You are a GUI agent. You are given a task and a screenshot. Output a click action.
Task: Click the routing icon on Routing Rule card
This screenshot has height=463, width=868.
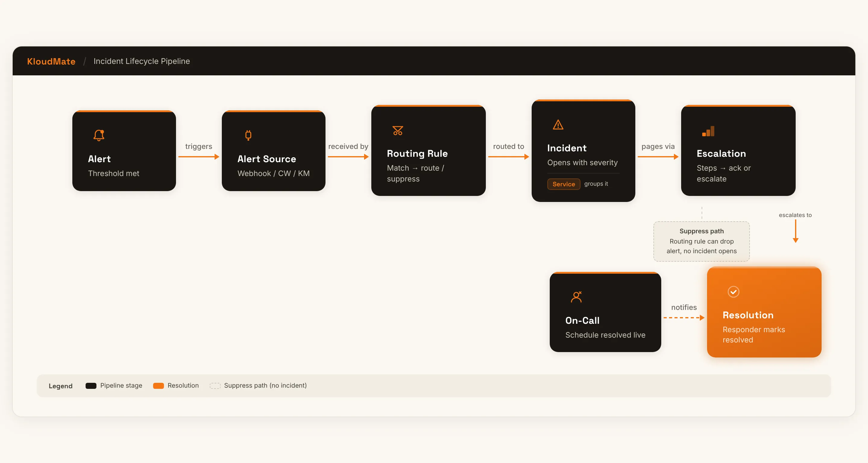(398, 131)
